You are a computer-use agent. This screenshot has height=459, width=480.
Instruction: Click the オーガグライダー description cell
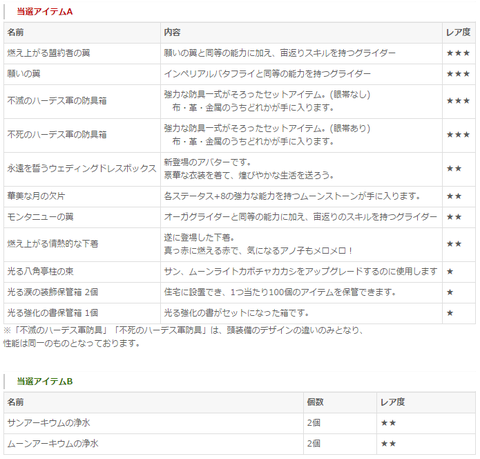(300, 217)
